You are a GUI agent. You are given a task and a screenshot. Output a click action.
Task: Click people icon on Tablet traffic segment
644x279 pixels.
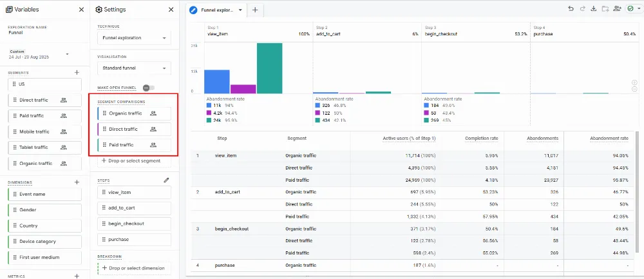click(62, 147)
